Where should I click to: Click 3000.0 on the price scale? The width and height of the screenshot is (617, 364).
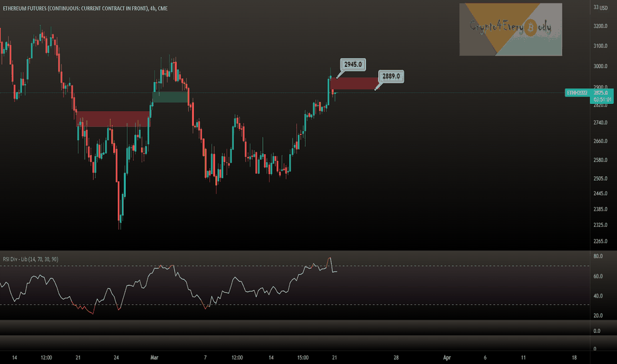pyautogui.click(x=600, y=66)
